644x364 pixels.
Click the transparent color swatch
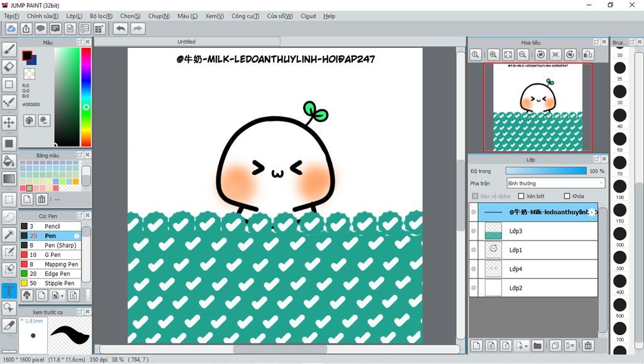[x=29, y=74]
